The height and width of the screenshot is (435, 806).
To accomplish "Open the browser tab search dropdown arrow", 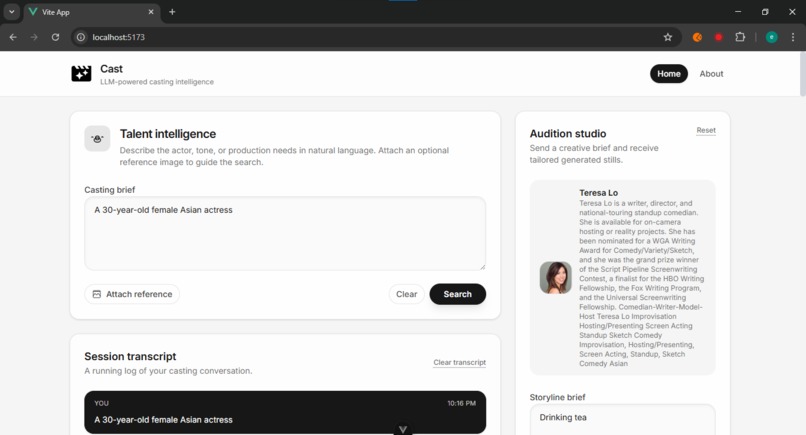I will click(x=11, y=12).
